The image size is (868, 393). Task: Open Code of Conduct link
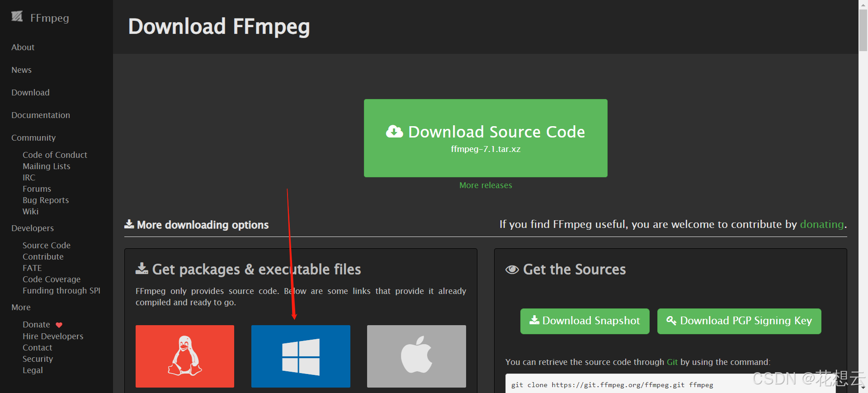55,155
